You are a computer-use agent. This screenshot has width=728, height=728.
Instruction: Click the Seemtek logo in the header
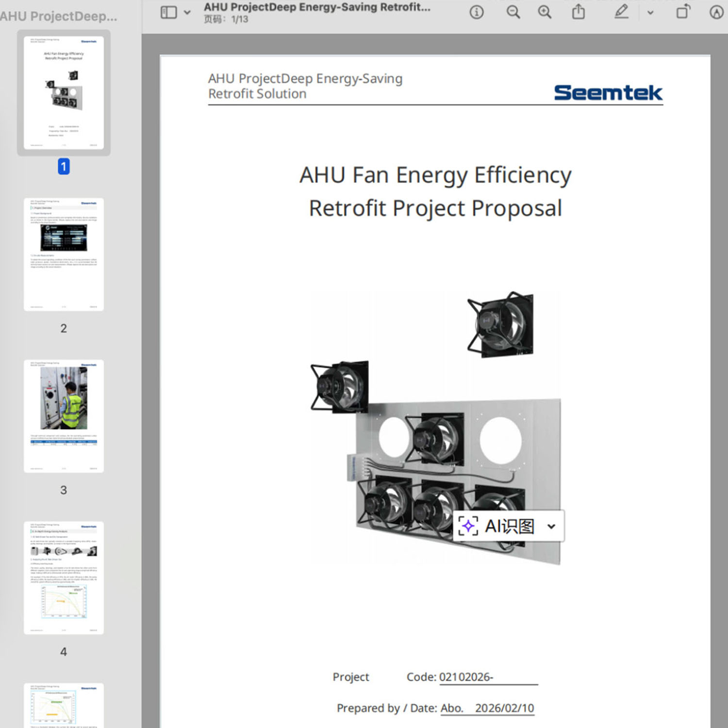pos(608,93)
